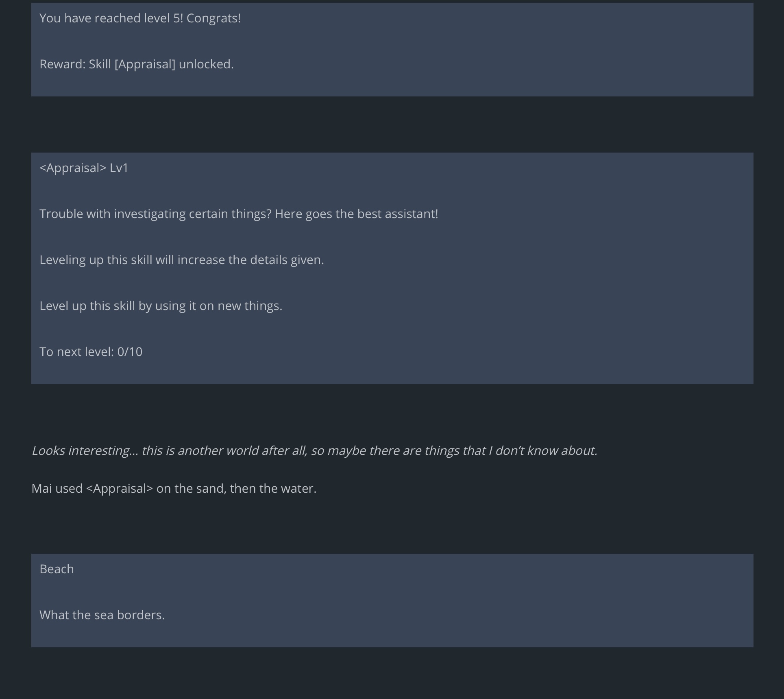Click the italic words "don't know about"
This screenshot has height=699, width=784.
546,451
